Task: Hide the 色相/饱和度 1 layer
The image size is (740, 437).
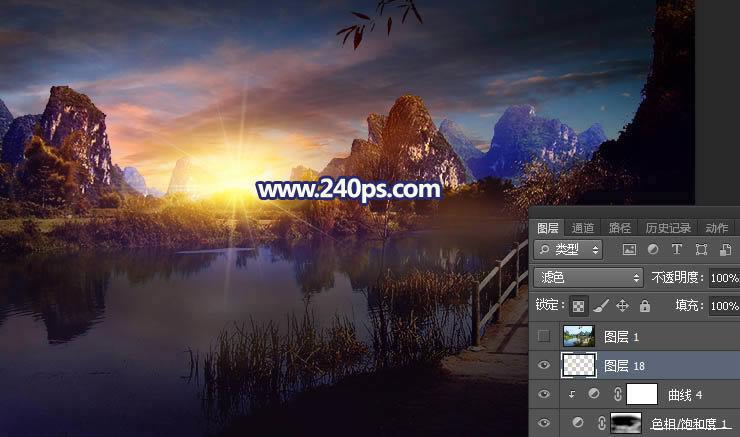Action: pyautogui.click(x=544, y=423)
